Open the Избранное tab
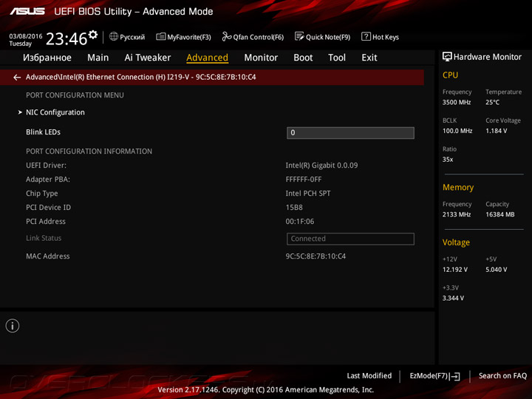Viewport: 532px width, 399px height. pyautogui.click(x=47, y=58)
